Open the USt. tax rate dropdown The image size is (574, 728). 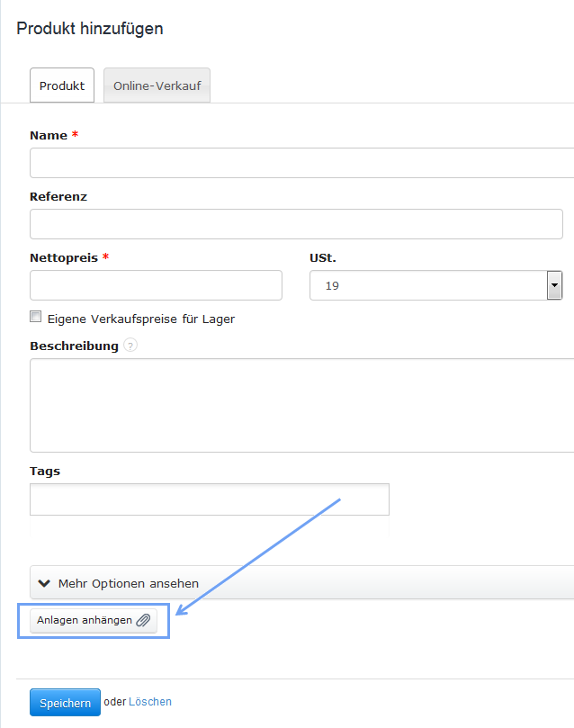[554, 286]
